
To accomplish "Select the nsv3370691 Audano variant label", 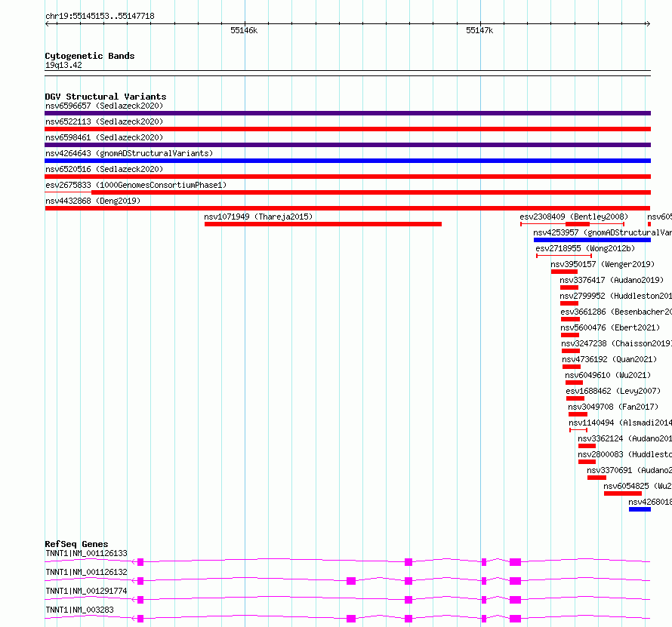I will tap(629, 470).
